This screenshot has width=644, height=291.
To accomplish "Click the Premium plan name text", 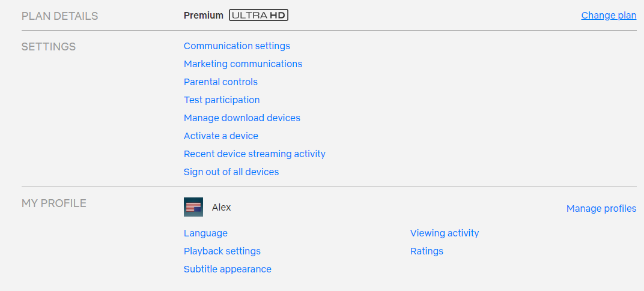I will (x=204, y=16).
